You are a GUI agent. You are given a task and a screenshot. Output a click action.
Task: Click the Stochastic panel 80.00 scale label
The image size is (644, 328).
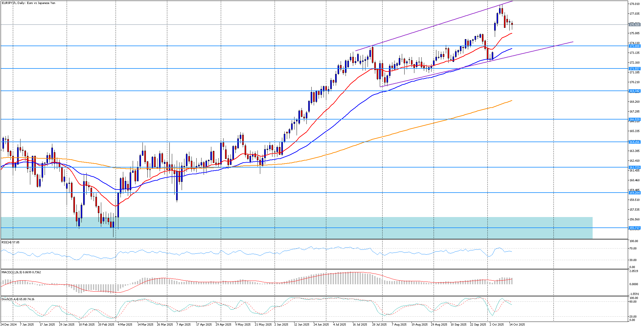(x=633, y=302)
